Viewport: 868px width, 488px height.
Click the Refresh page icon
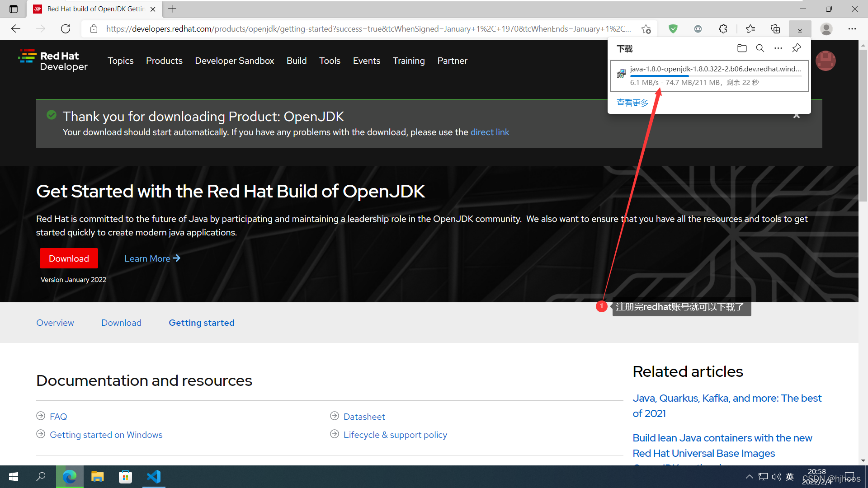click(66, 29)
